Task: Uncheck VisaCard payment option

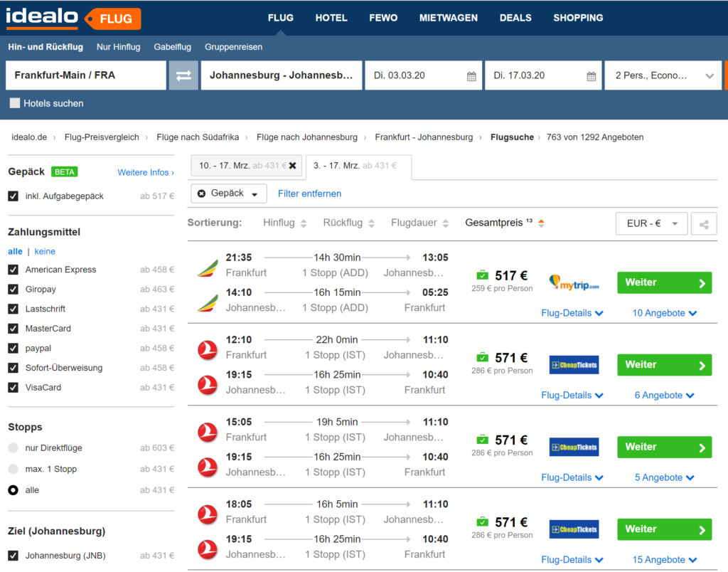Action: (x=13, y=388)
